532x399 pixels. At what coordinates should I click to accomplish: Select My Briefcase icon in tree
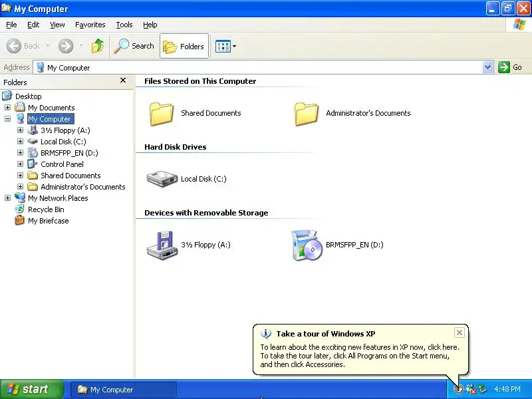pyautogui.click(x=20, y=221)
